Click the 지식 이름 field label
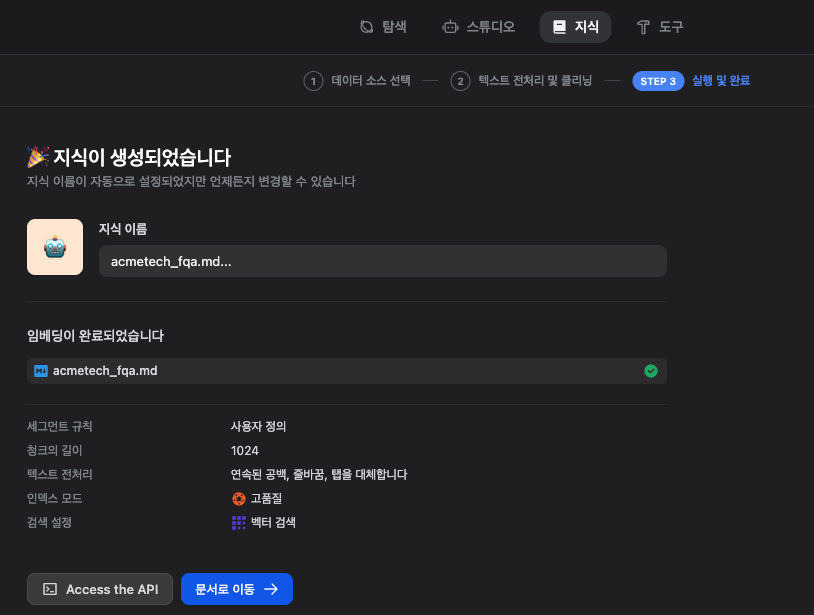 [123, 229]
